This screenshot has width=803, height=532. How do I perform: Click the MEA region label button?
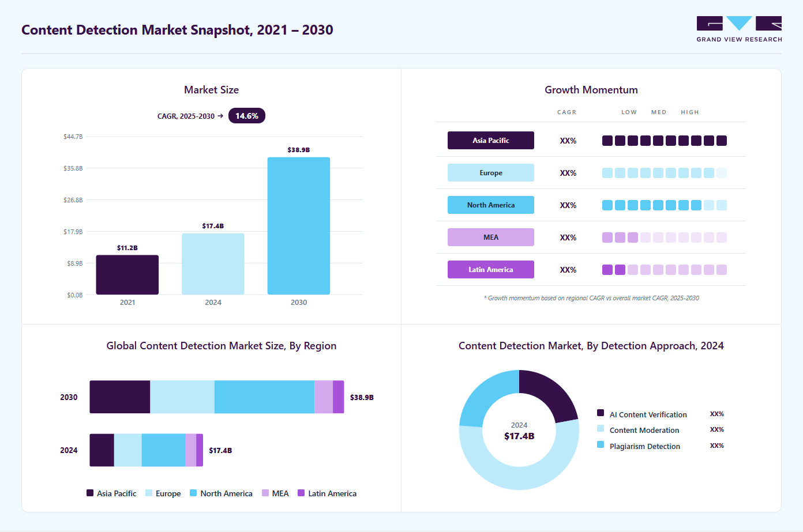coord(491,237)
